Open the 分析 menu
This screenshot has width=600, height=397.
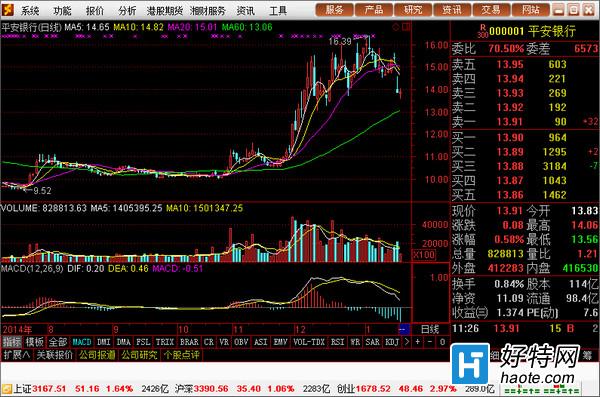pos(127,10)
